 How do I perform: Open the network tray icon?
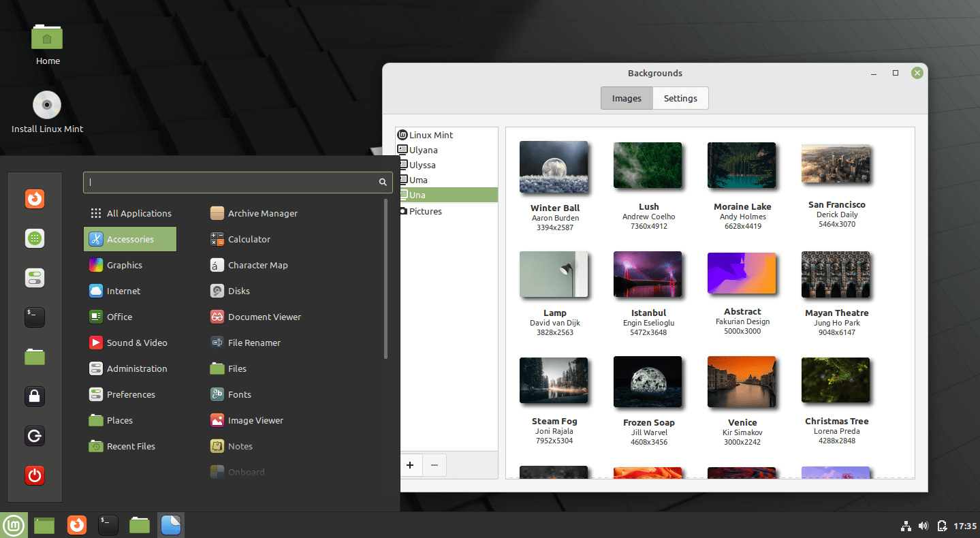(906, 526)
